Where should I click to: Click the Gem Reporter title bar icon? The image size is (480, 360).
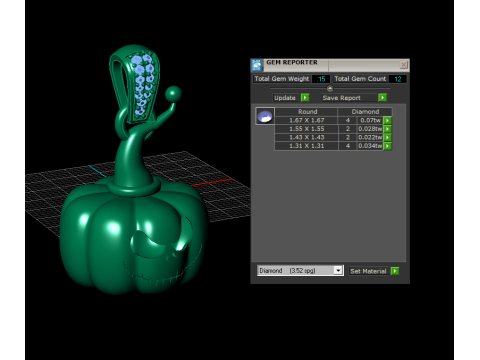(x=257, y=65)
